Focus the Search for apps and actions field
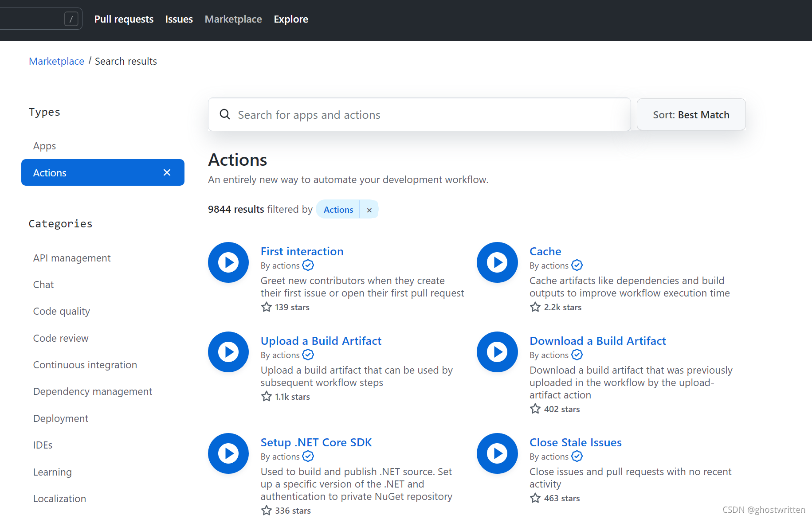Image resolution: width=812 pixels, height=519 pixels. 420,114
